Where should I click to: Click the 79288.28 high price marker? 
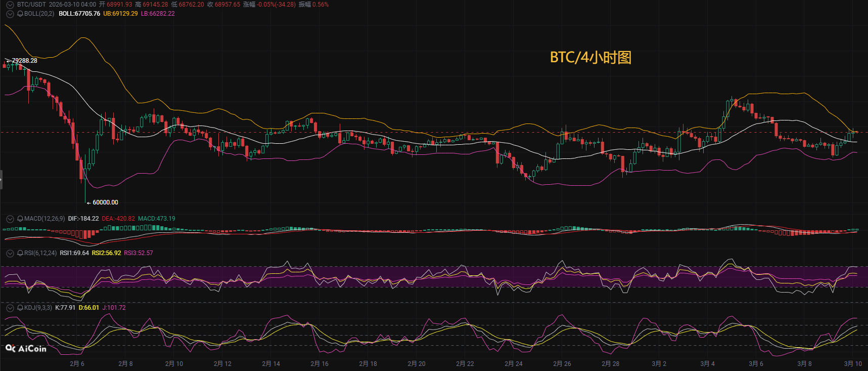tap(24, 61)
